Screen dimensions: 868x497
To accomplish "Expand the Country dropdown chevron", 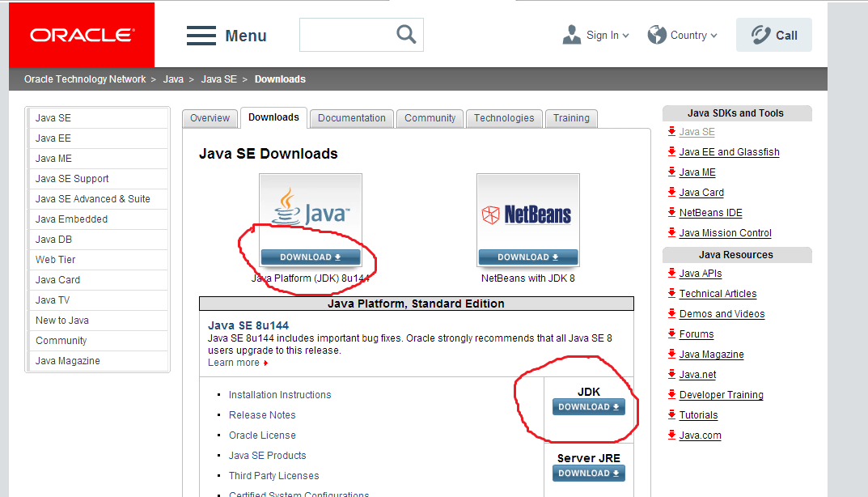I will (714, 36).
